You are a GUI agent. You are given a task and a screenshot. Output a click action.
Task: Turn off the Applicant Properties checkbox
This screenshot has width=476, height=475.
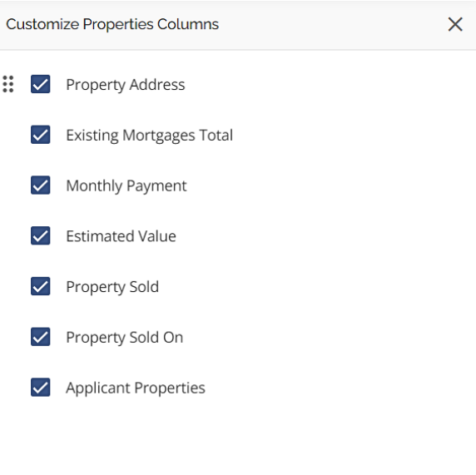(41, 388)
